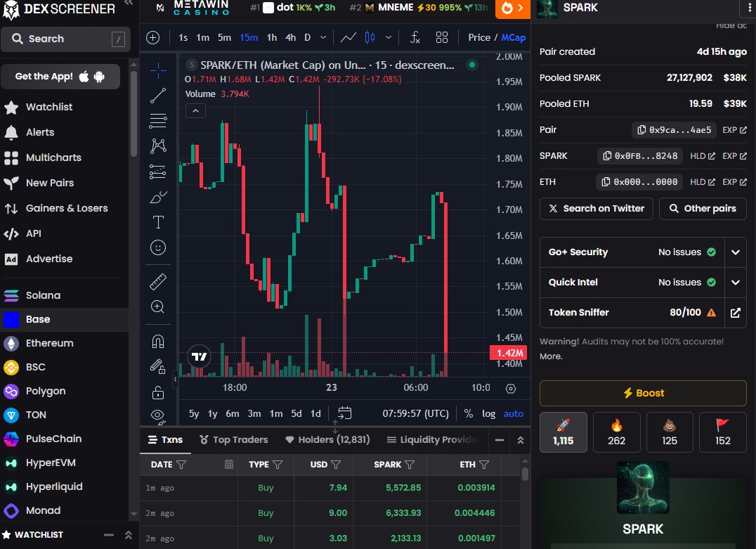Viewport: 756px width, 549px height.
Task: Set chart range to 5d
Action: tap(296, 413)
